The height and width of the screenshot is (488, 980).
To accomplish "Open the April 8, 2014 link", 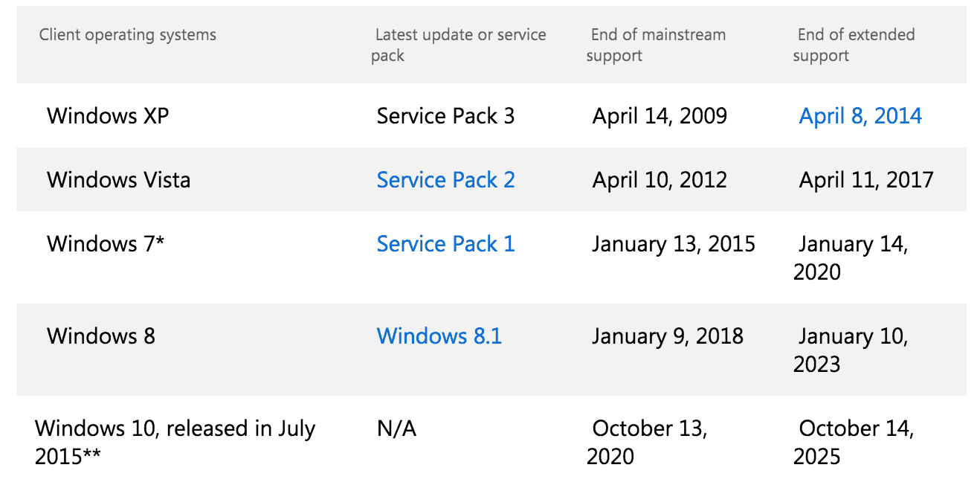I will [860, 116].
